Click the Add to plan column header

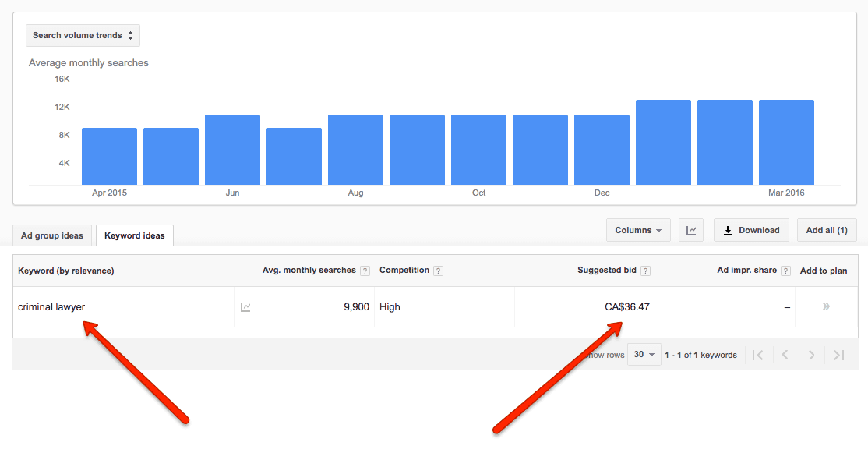824,271
